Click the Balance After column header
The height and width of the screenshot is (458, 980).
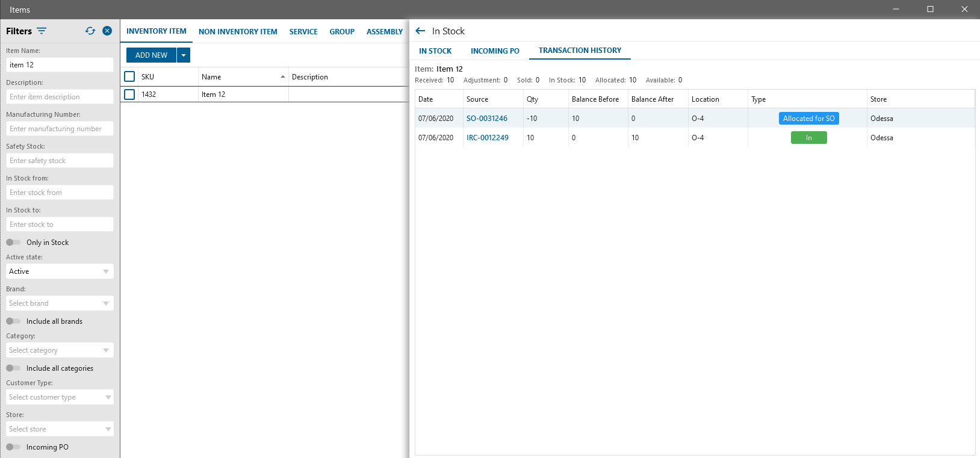click(x=658, y=99)
